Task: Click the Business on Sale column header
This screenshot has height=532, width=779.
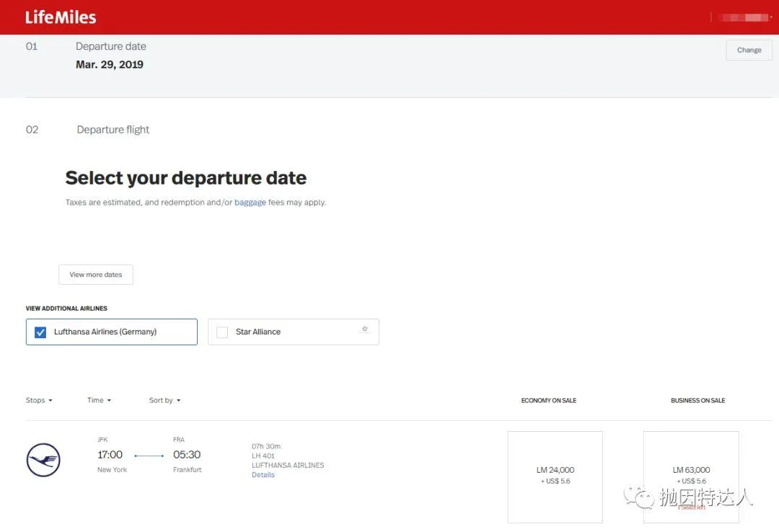Action: [697, 400]
